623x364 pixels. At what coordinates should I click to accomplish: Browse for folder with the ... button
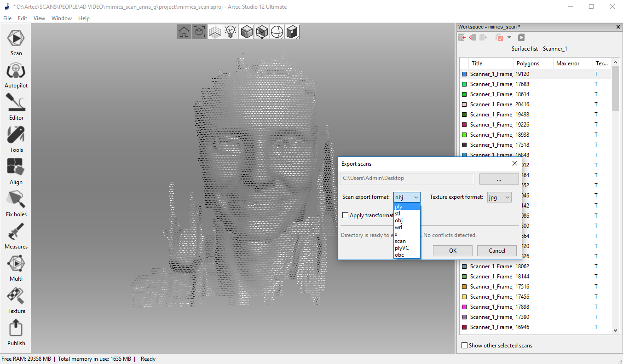(499, 179)
